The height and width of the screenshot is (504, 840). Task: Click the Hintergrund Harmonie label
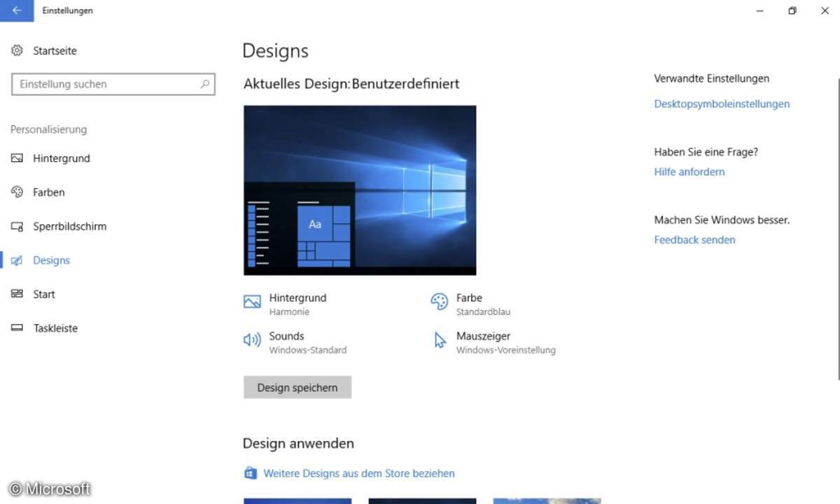tap(297, 304)
